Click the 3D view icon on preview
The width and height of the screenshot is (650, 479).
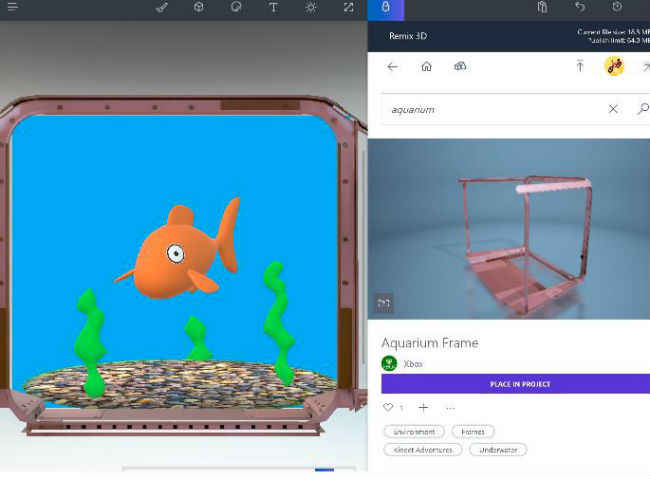pyautogui.click(x=383, y=304)
